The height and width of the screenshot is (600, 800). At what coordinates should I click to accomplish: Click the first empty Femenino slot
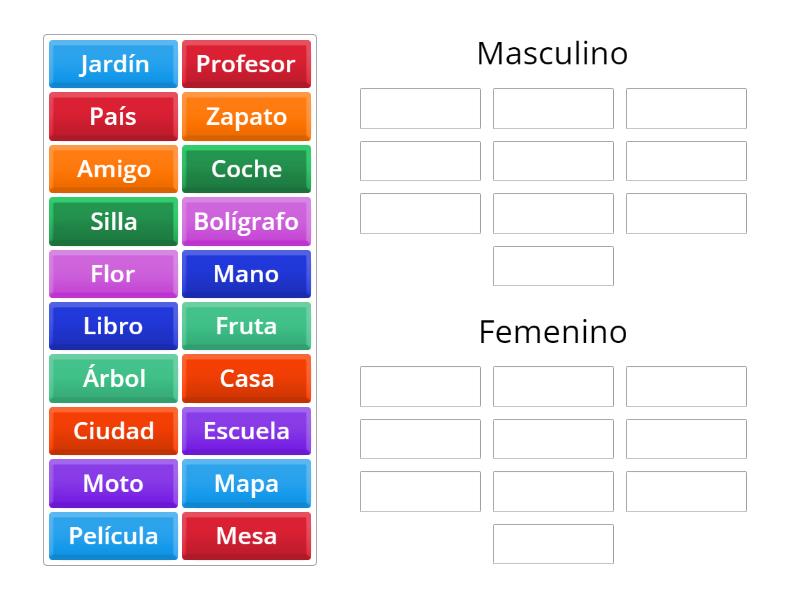(x=420, y=387)
